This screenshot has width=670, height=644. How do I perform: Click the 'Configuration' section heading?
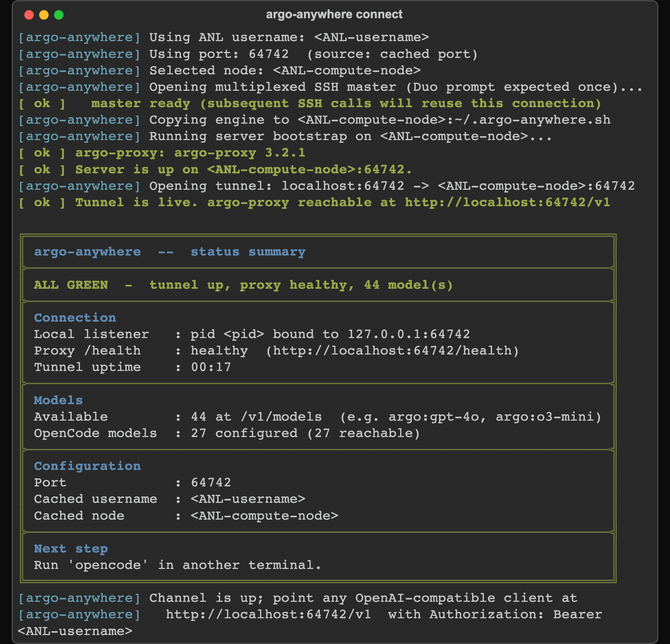[x=87, y=466]
